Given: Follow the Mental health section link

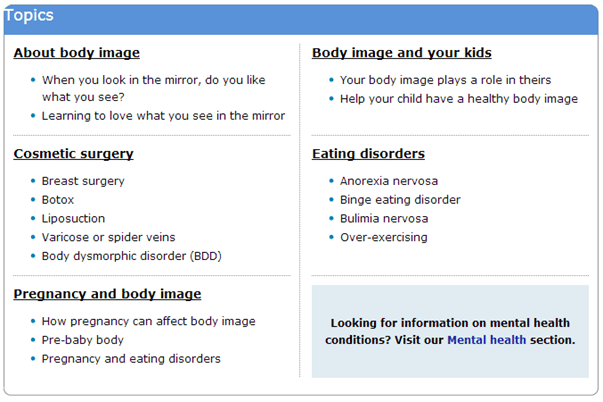Looking at the screenshot, I should click(x=486, y=340).
